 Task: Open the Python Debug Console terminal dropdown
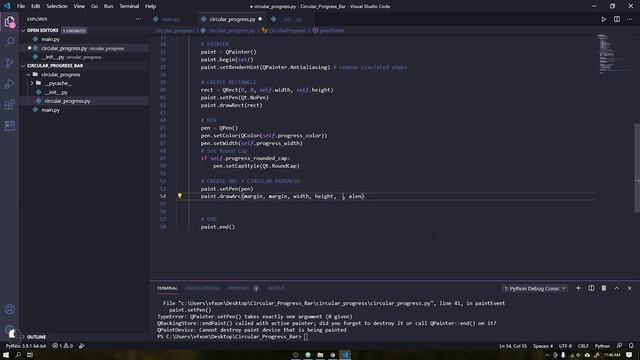pos(534,288)
